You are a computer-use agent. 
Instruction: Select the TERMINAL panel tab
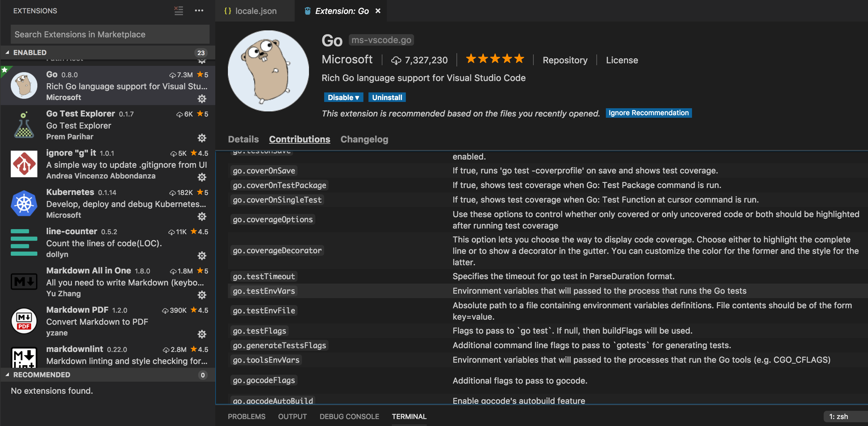(x=409, y=417)
